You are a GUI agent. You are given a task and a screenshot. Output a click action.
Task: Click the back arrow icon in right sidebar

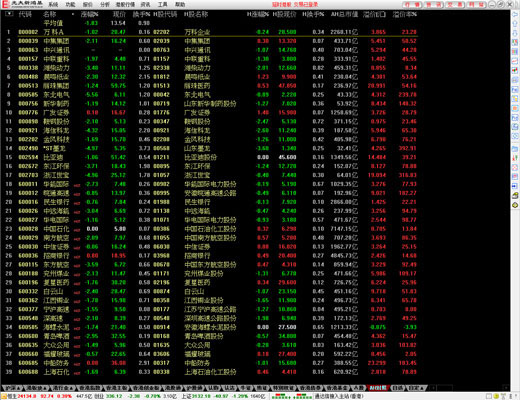tap(515, 15)
